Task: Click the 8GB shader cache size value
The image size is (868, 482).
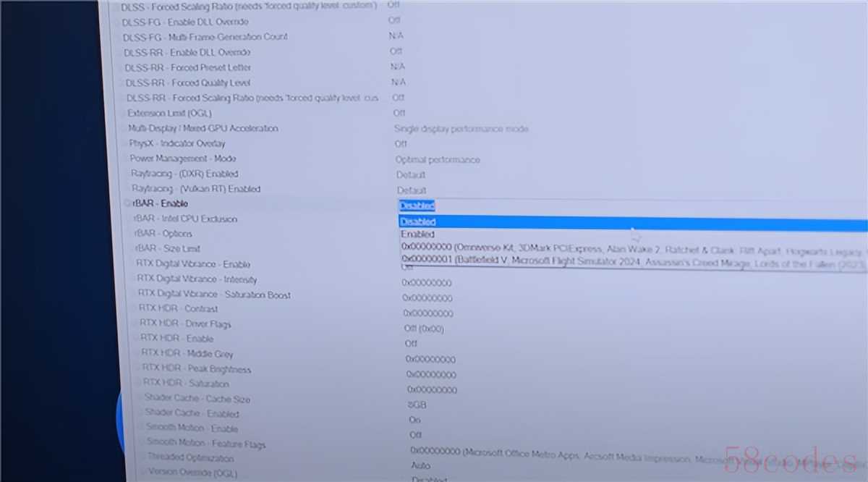Action: (417, 405)
